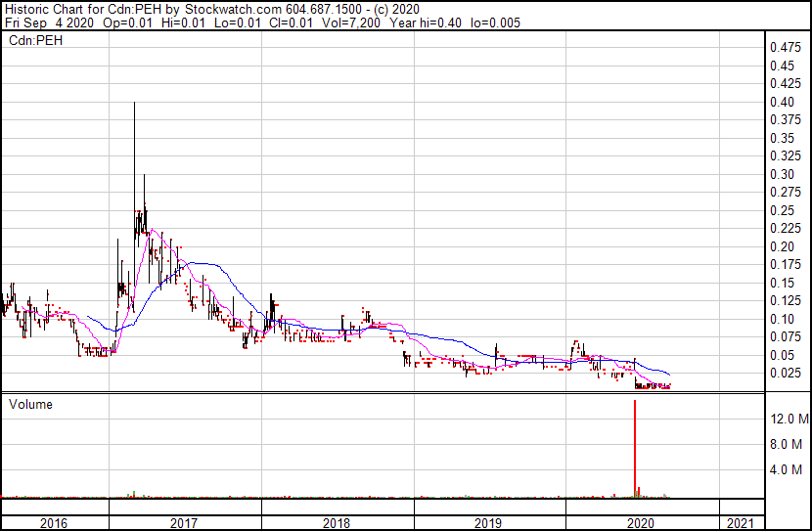
Task: Click the Cdn:PEH ticker label in chart
Action: pyautogui.click(x=34, y=41)
